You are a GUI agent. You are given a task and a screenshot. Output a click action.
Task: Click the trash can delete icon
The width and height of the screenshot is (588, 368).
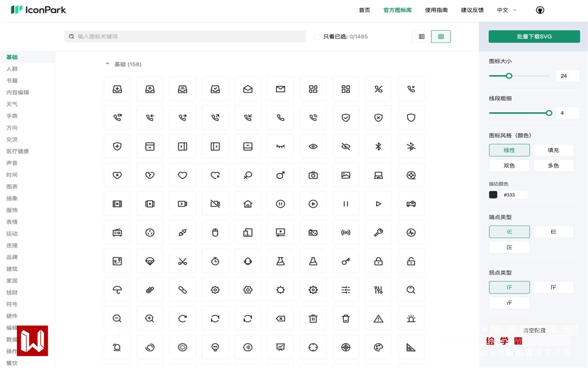point(313,318)
